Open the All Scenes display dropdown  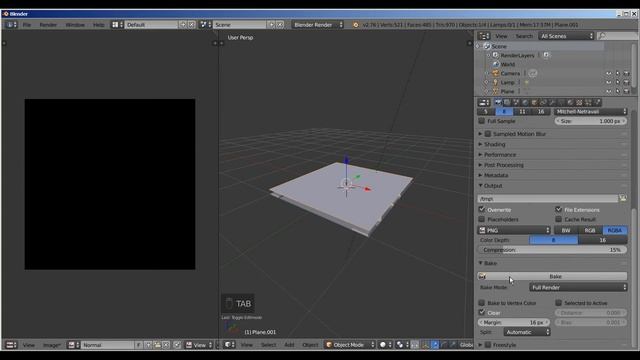point(566,36)
